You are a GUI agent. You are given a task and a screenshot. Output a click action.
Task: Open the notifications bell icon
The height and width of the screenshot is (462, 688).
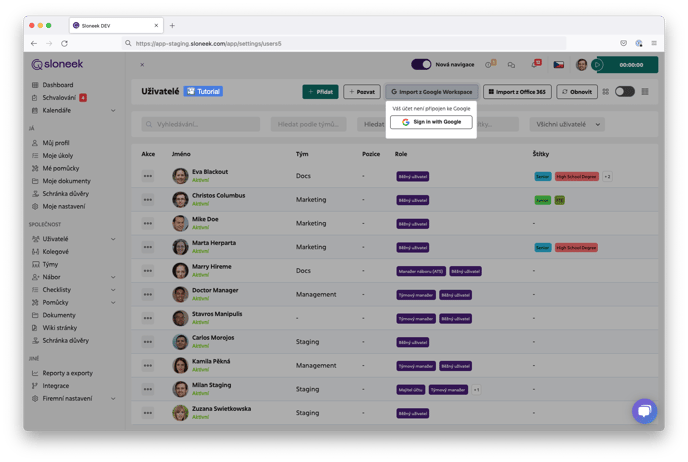click(x=536, y=64)
